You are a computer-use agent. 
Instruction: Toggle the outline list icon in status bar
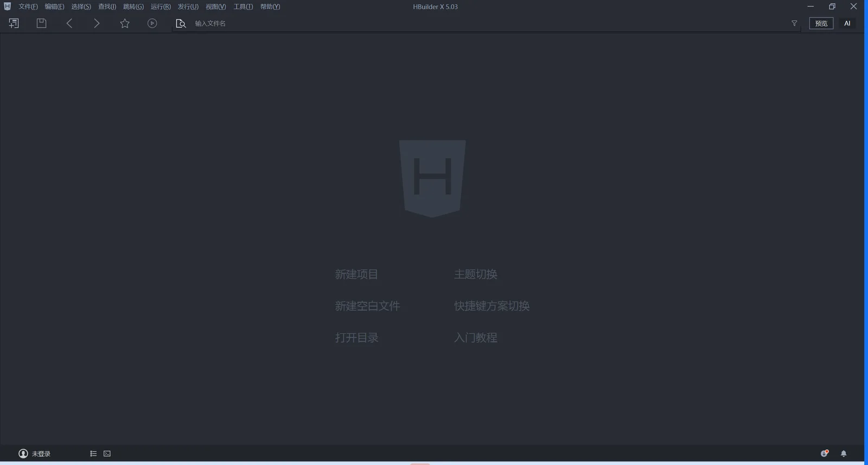[x=93, y=454]
